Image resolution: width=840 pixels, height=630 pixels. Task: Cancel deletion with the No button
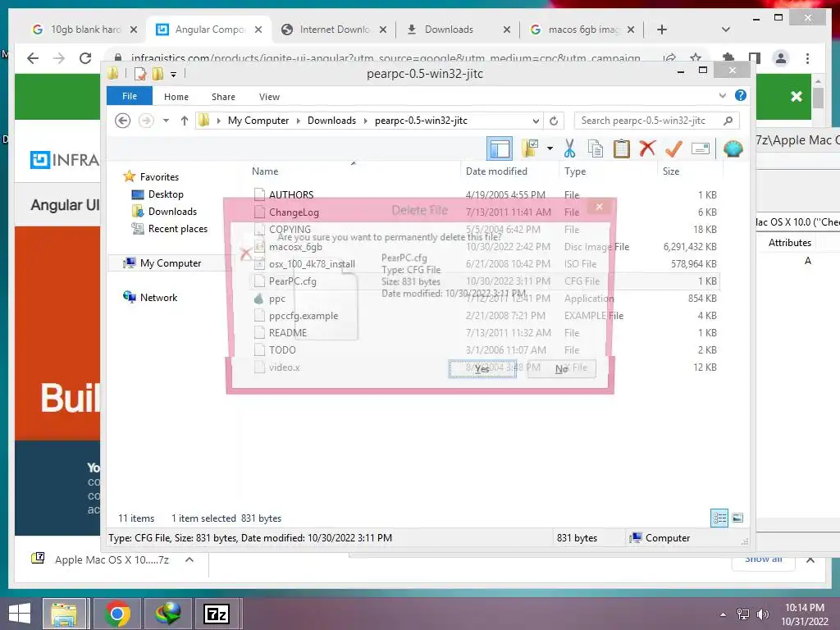point(561,368)
